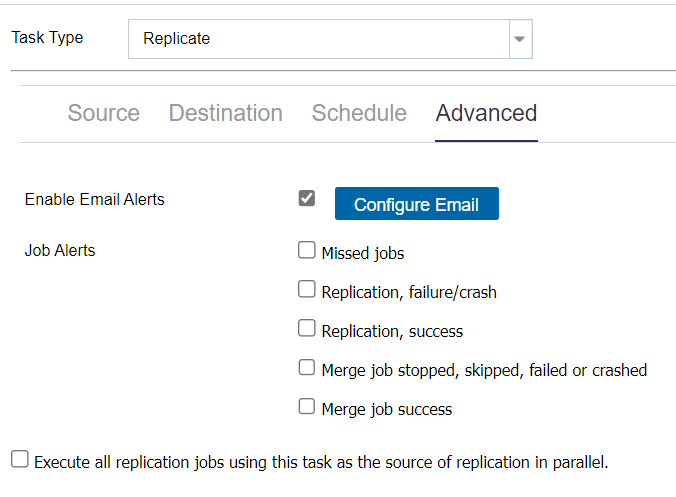
Task: Click the Enable Email Alerts label
Action: click(94, 200)
